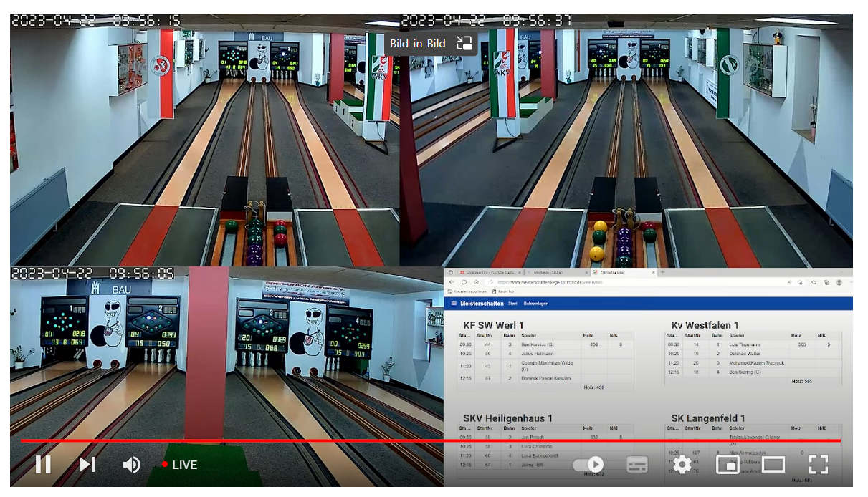The width and height of the screenshot is (868, 497).
Task: Toggle subtitles on the player
Action: pos(636,465)
